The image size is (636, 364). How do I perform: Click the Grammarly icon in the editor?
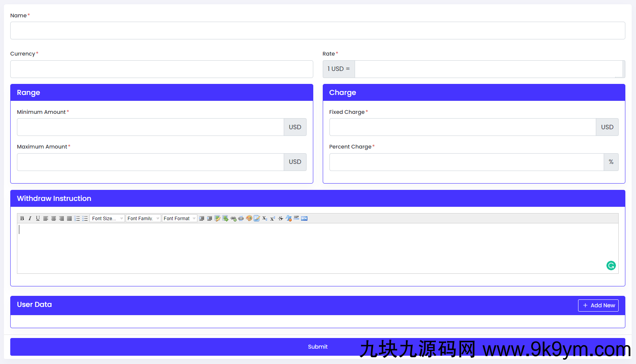(611, 266)
